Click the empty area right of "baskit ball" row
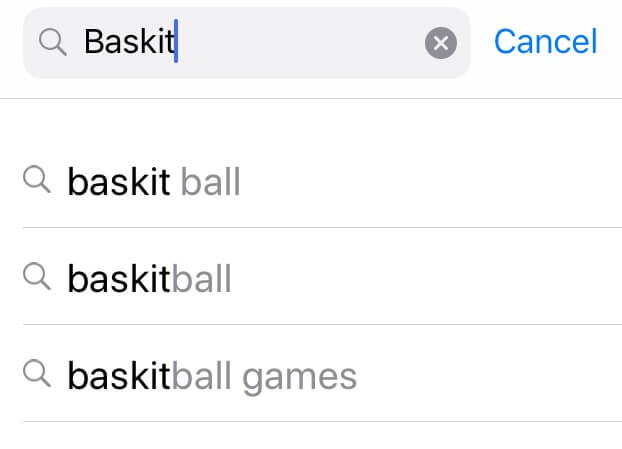This screenshot has height=449, width=622. coord(430,182)
